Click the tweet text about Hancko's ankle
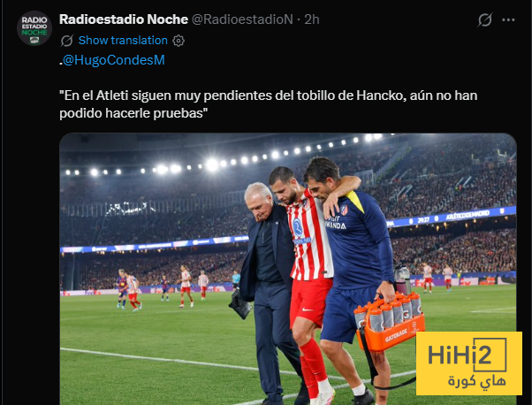 pos(268,104)
